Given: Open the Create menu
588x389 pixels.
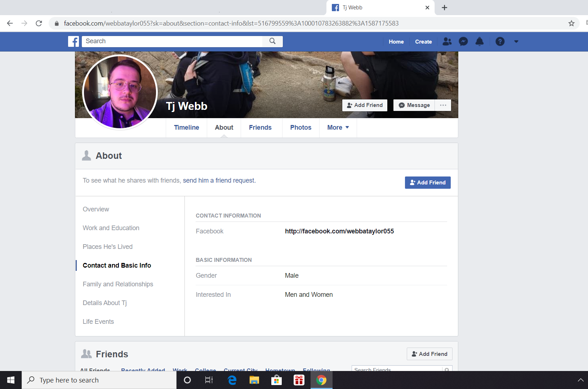Looking at the screenshot, I should tap(423, 42).
